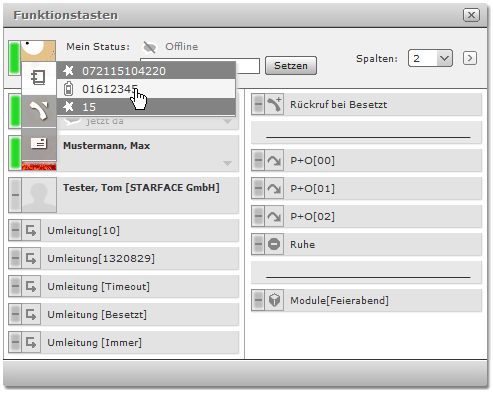This screenshot has height=393, width=493.
Task: Click the Tester, Tom avatar placeholder
Action: [x=39, y=195]
